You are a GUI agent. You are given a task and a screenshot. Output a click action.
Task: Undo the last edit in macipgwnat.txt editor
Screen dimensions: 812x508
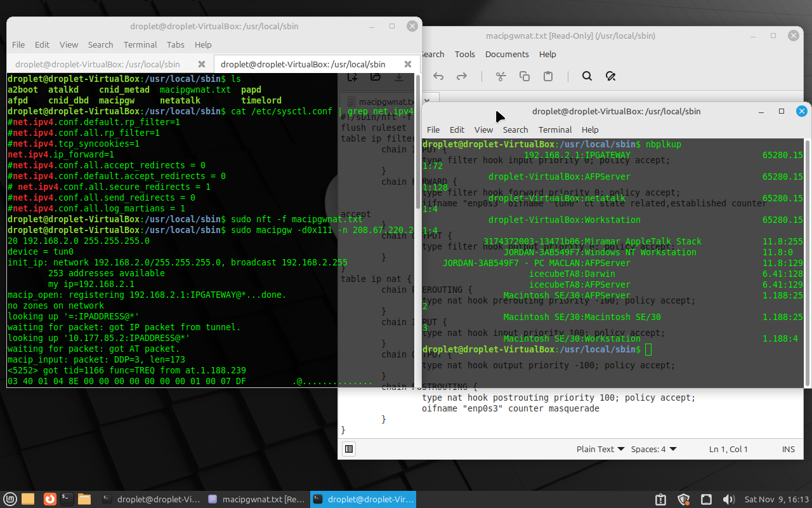438,76
